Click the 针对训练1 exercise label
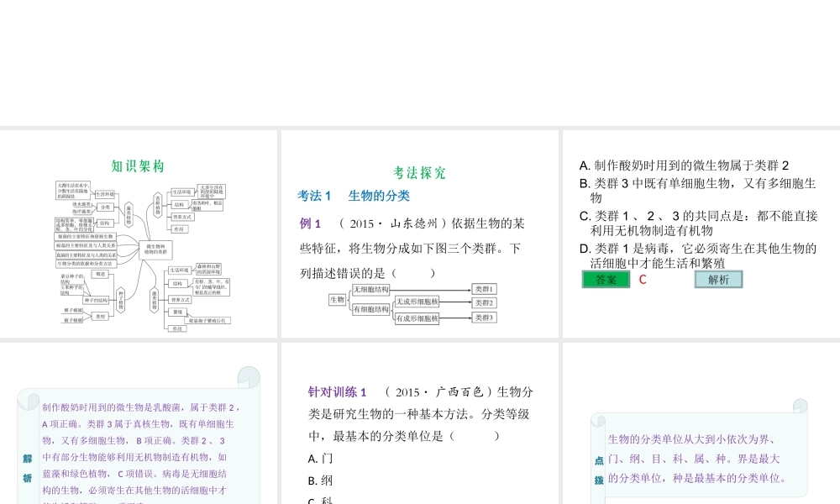This screenshot has width=840, height=504. [x=338, y=392]
